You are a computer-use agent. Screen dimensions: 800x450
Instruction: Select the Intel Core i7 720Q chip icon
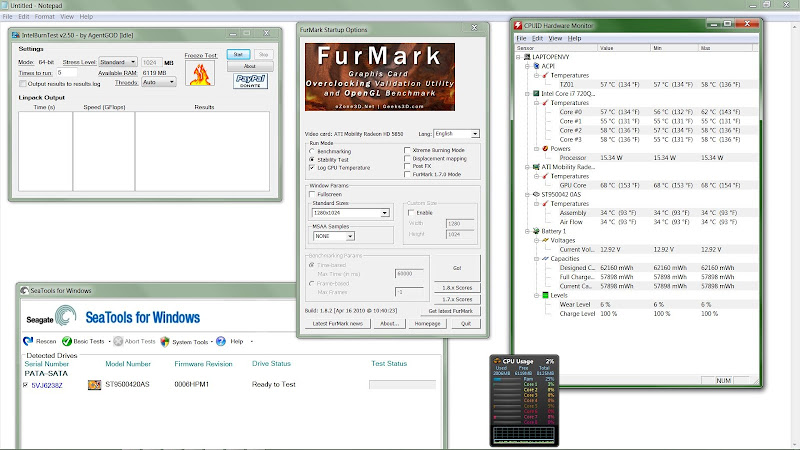click(x=536, y=93)
